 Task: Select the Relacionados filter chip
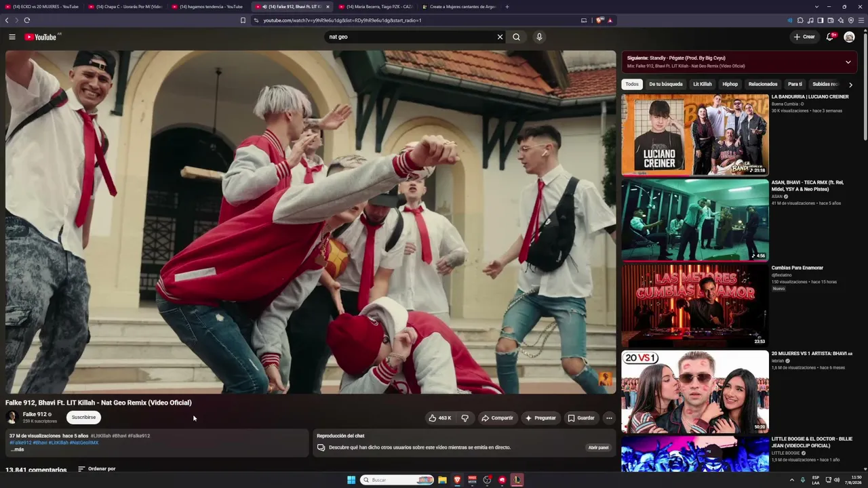(763, 85)
